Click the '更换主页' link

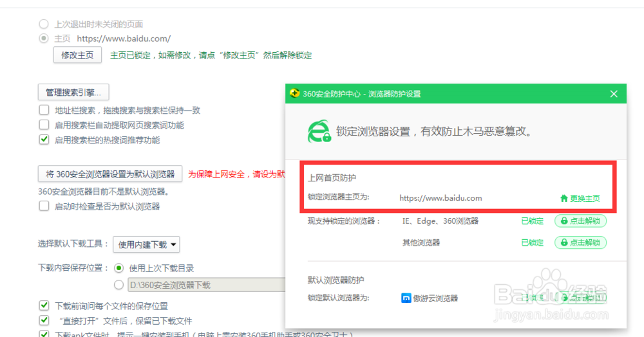pos(585,199)
